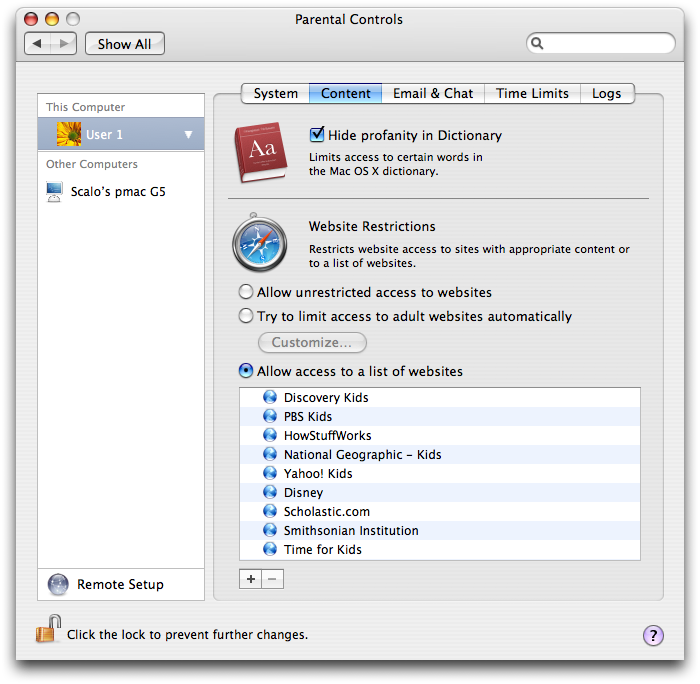Click the 'Click the lock to prevent' text
This screenshot has height=684, width=700.
point(188,634)
